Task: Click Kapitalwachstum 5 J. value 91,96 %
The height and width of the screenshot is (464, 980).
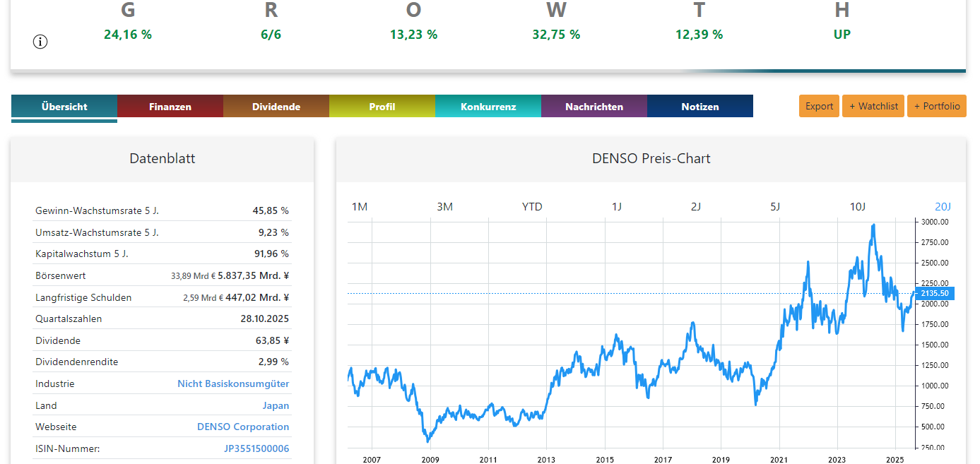Action: pyautogui.click(x=271, y=254)
